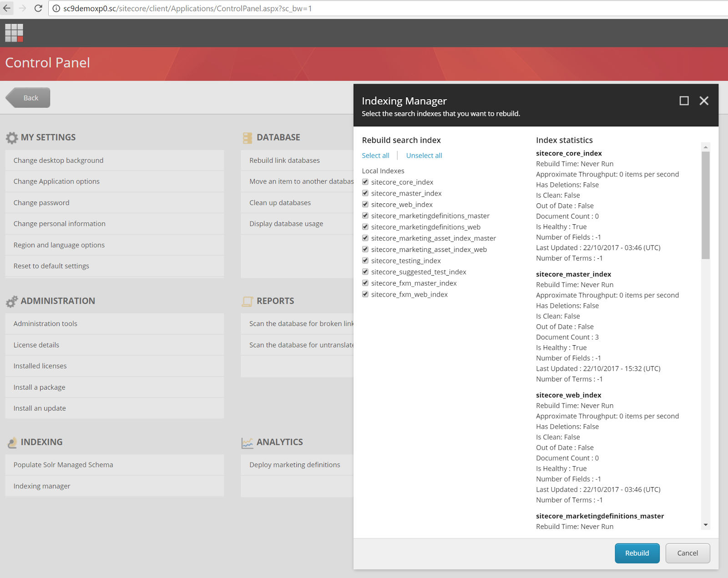The width and height of the screenshot is (728, 578).
Task: Toggle sitecore_fxm_master_index checkbox
Action: (365, 283)
